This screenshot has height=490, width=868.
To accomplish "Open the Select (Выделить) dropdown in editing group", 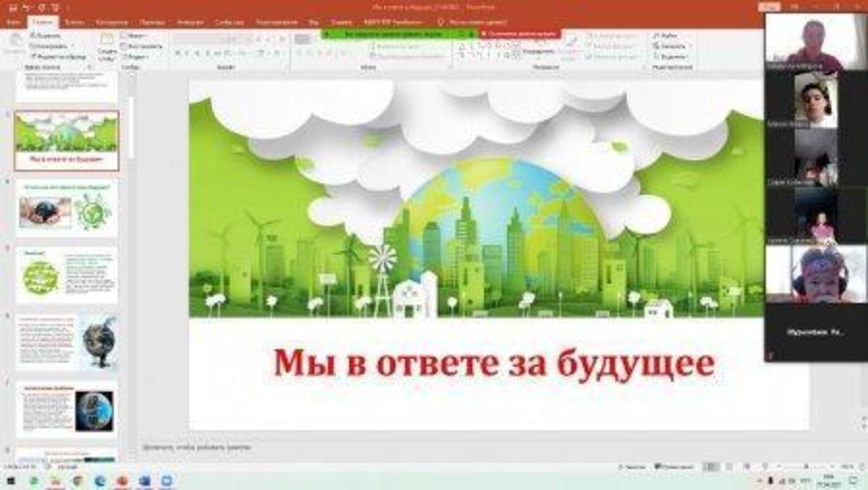I will [x=670, y=56].
